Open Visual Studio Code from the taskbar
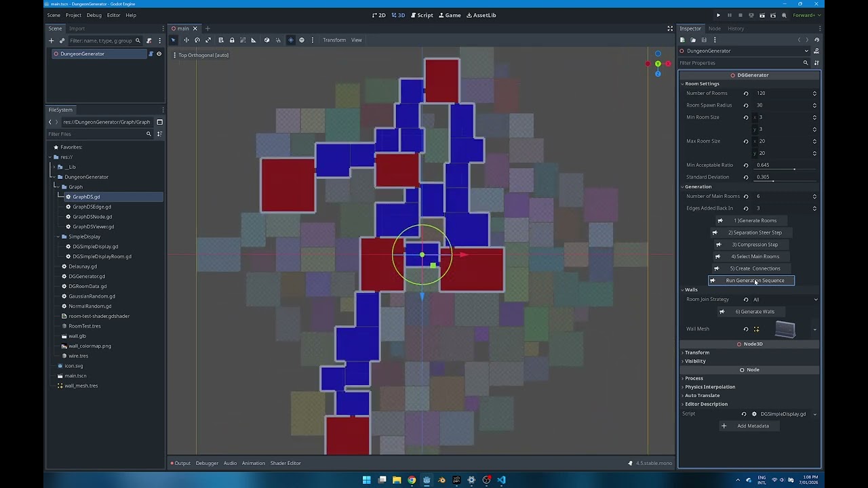Image resolution: width=868 pixels, height=488 pixels. (501, 480)
